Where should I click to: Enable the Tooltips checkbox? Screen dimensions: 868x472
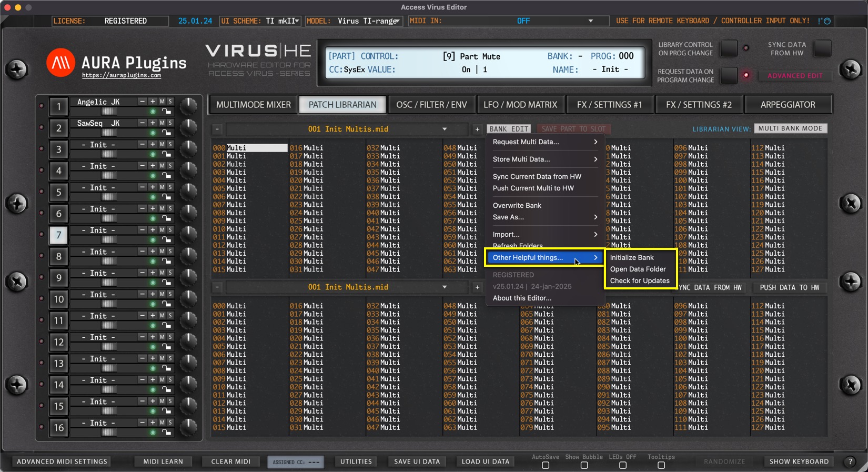[x=661, y=465]
